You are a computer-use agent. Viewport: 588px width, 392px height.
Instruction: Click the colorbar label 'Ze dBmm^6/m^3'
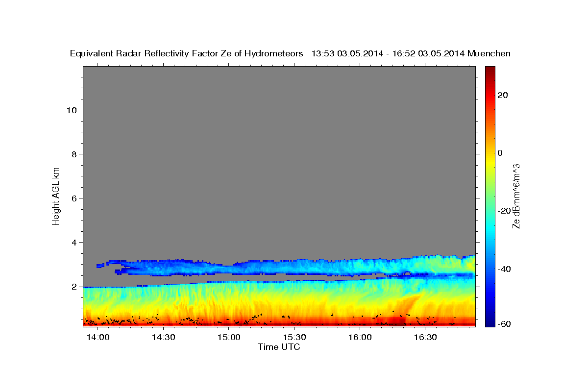(516, 196)
